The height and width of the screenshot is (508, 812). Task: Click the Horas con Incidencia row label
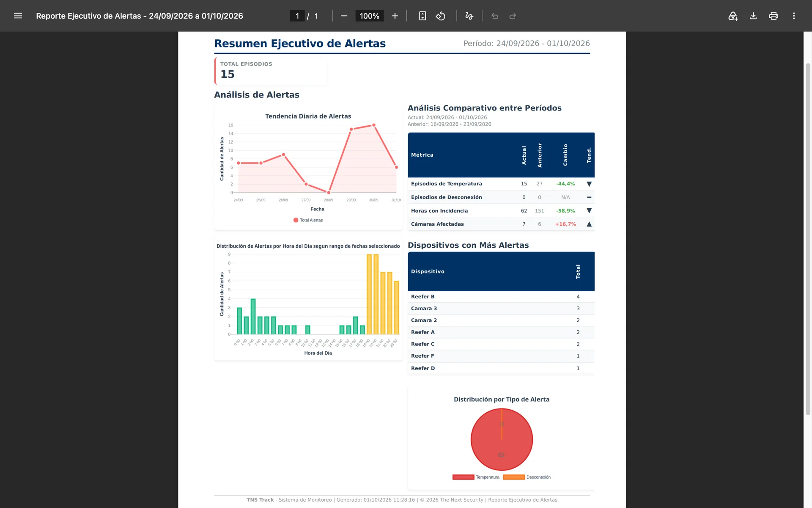439,211
